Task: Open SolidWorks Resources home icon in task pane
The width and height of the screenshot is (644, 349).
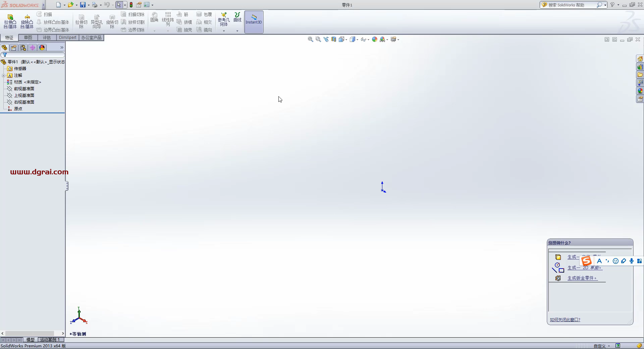Action: coord(640,59)
